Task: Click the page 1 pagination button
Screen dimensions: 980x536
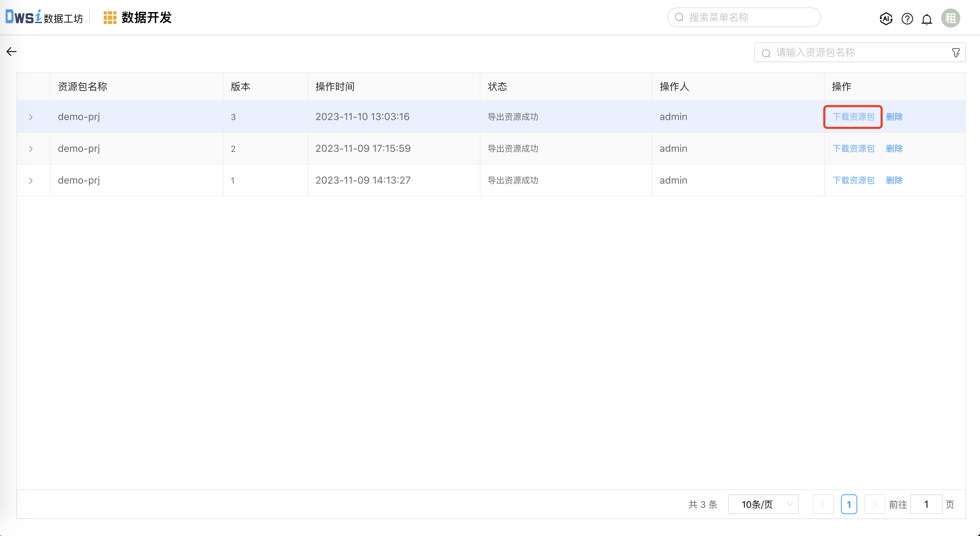Action: 849,504
